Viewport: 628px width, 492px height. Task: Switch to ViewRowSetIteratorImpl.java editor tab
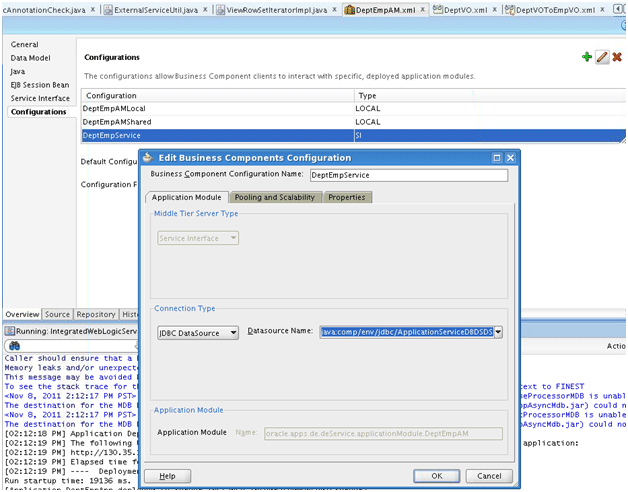[x=276, y=10]
